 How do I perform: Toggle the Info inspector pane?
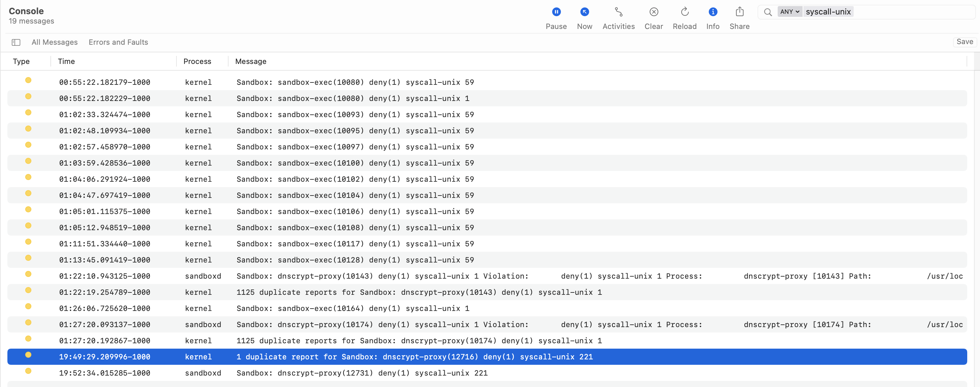712,12
